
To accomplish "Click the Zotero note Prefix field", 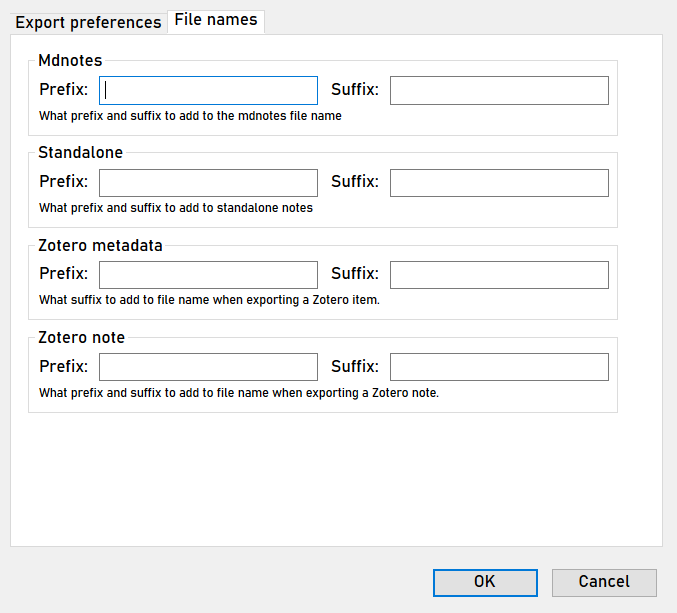I will coord(208,367).
